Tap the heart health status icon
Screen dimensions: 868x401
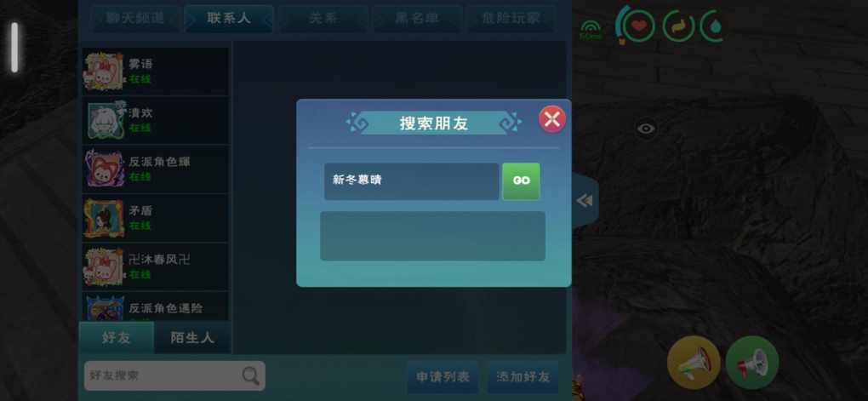pyautogui.click(x=637, y=26)
